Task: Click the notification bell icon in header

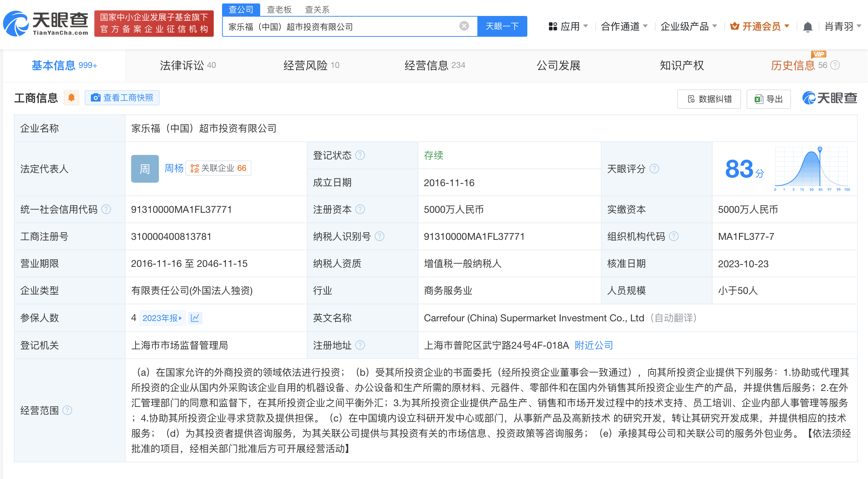Action: coord(807,27)
